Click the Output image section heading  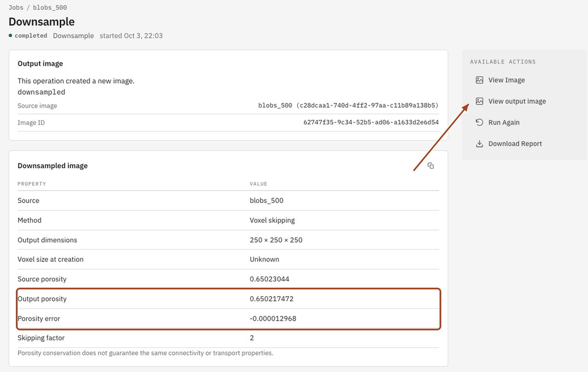pos(40,64)
